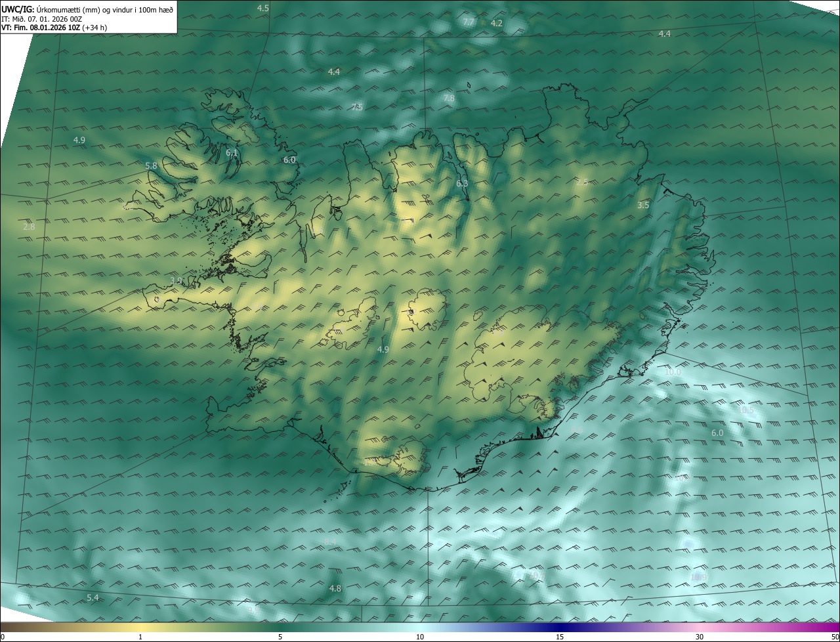Click the '4.5' value at map top
The image size is (840, 642).
[x=262, y=8]
